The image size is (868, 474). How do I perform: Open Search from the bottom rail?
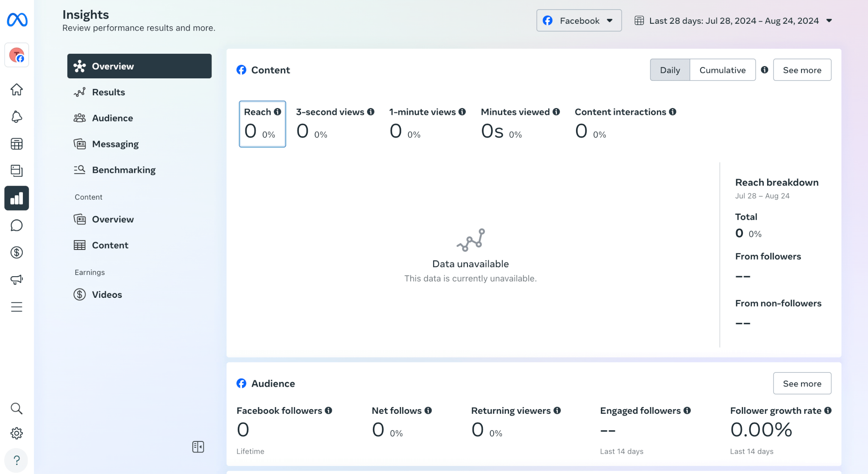17,408
